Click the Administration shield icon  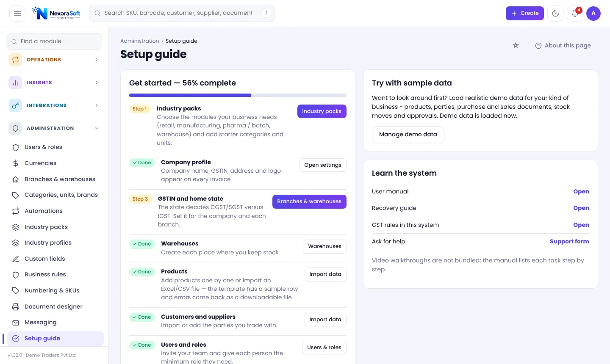point(15,128)
